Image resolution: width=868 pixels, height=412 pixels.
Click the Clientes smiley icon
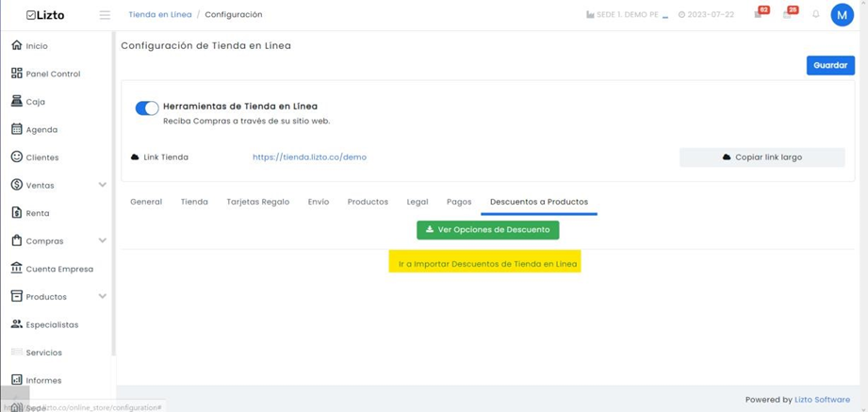(17, 157)
